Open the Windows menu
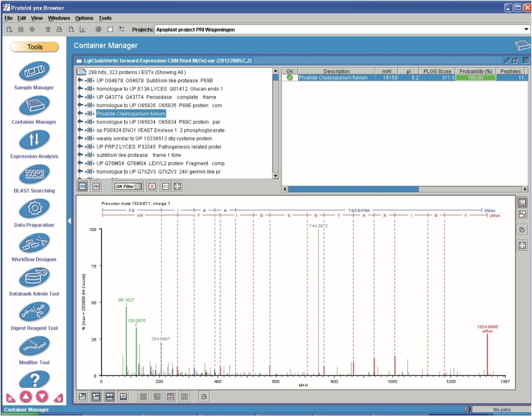 (59, 18)
